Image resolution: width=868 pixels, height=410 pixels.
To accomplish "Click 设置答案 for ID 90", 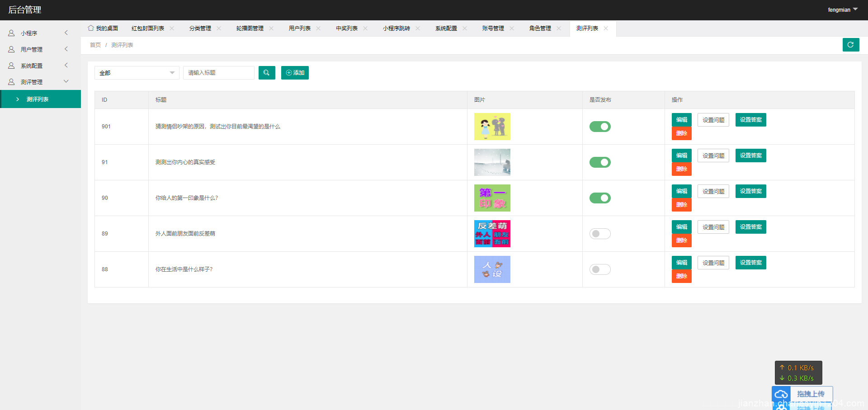I will 751,191.
